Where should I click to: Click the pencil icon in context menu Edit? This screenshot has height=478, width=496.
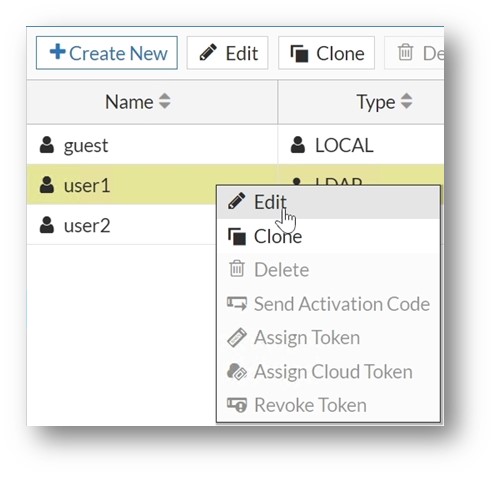tap(237, 201)
